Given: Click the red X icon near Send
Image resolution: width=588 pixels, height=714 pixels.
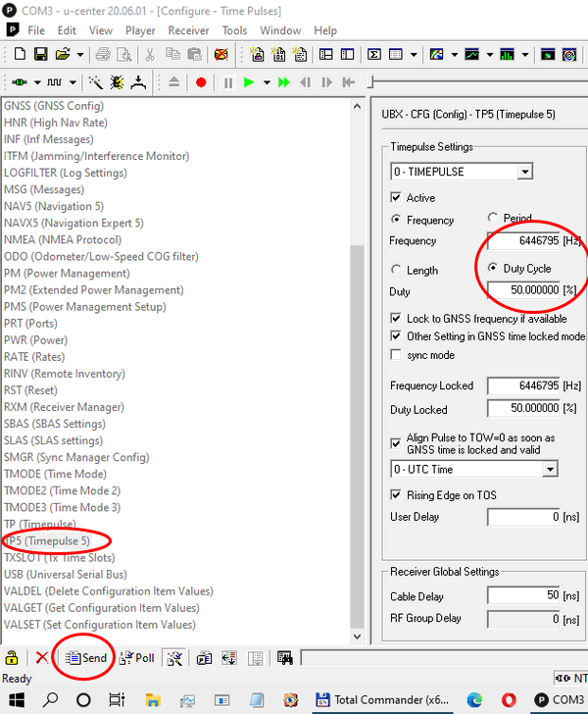Looking at the screenshot, I should click(x=41, y=658).
